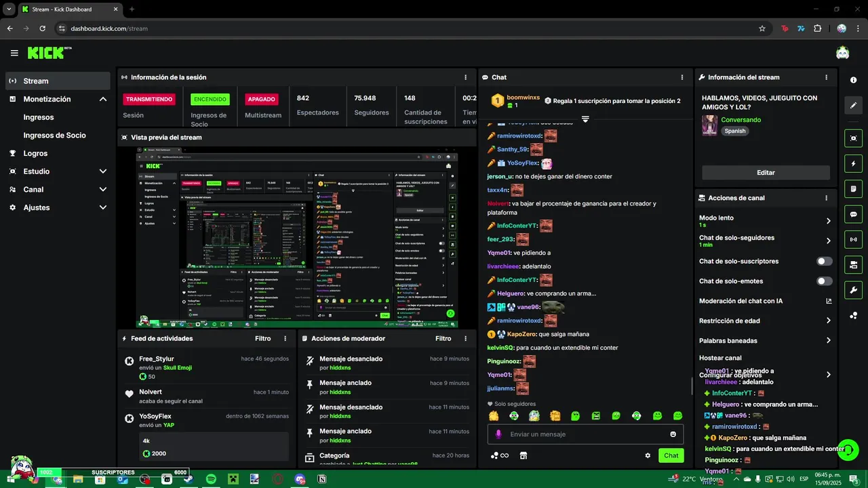Click into the Enviar un mensaje field

[x=586, y=434]
